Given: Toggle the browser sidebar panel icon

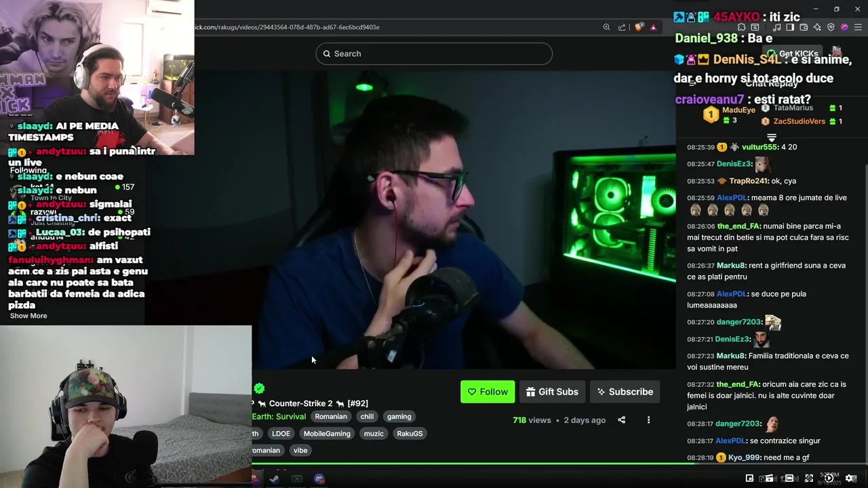Looking at the screenshot, I should click(790, 27).
